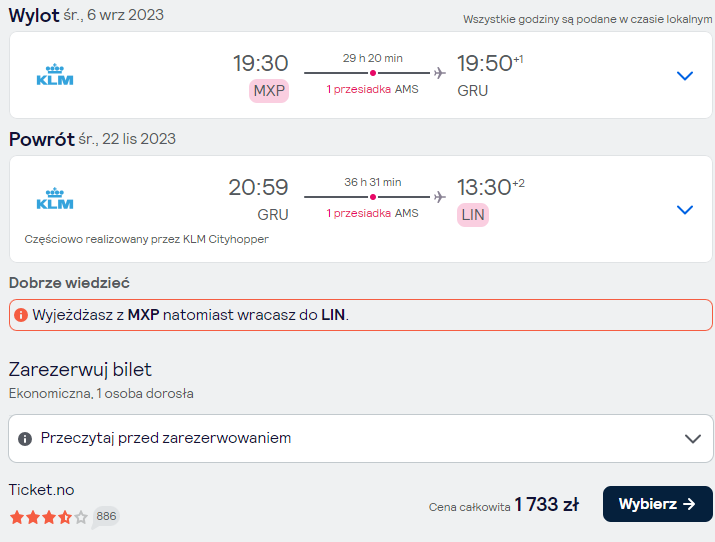
Task: Click the MXP to LIN warning banner
Action: click(361, 315)
